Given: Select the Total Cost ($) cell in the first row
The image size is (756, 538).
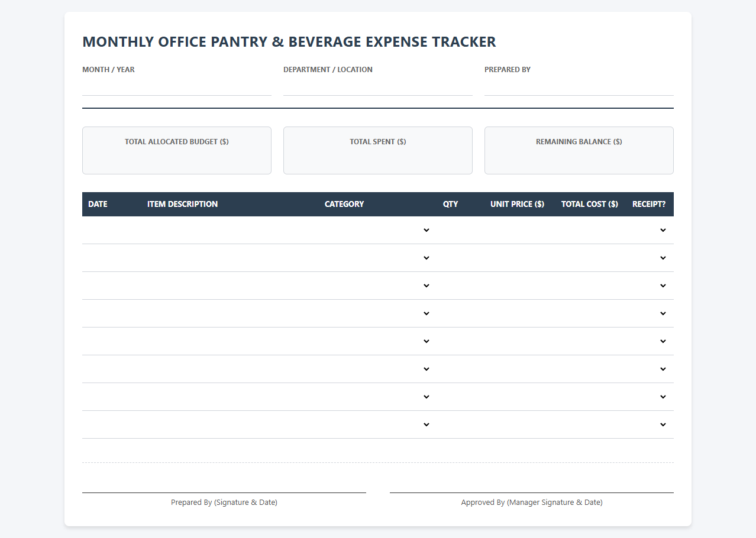Looking at the screenshot, I should tap(591, 230).
